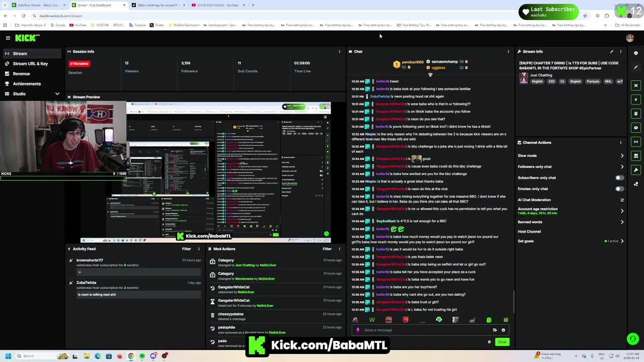Toggle the chat bubble widget on right rail
This screenshot has width=644, height=362.
point(636,128)
